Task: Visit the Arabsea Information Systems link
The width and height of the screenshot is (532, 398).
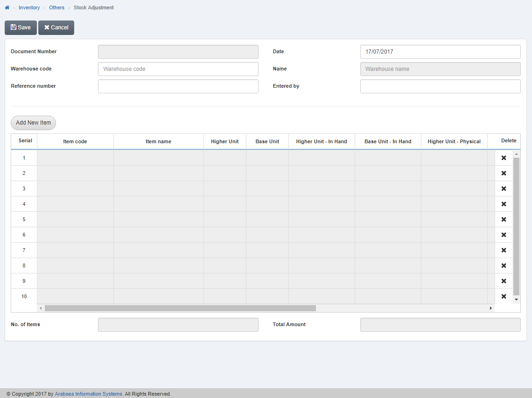Action: tap(88, 394)
